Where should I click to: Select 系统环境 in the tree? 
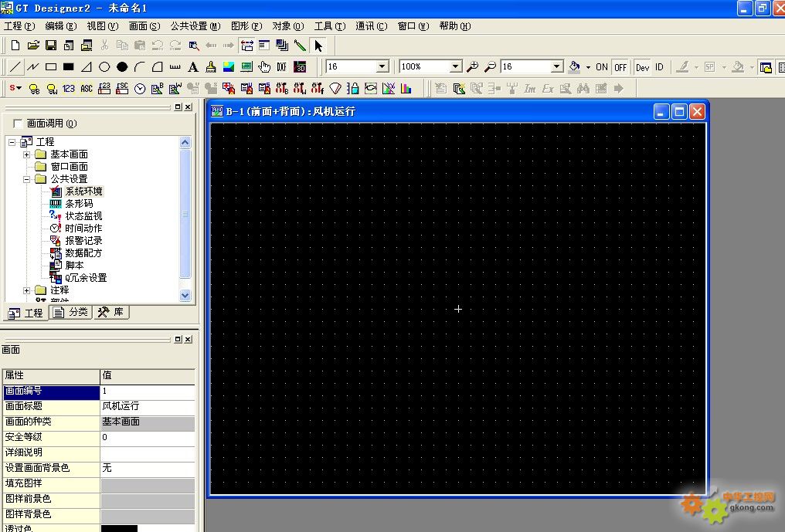pos(83,191)
